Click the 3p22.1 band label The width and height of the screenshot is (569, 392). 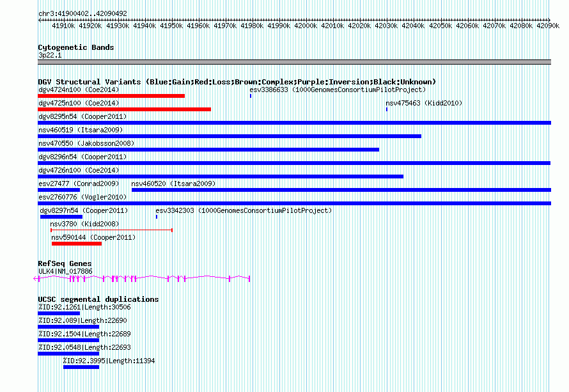click(x=50, y=55)
